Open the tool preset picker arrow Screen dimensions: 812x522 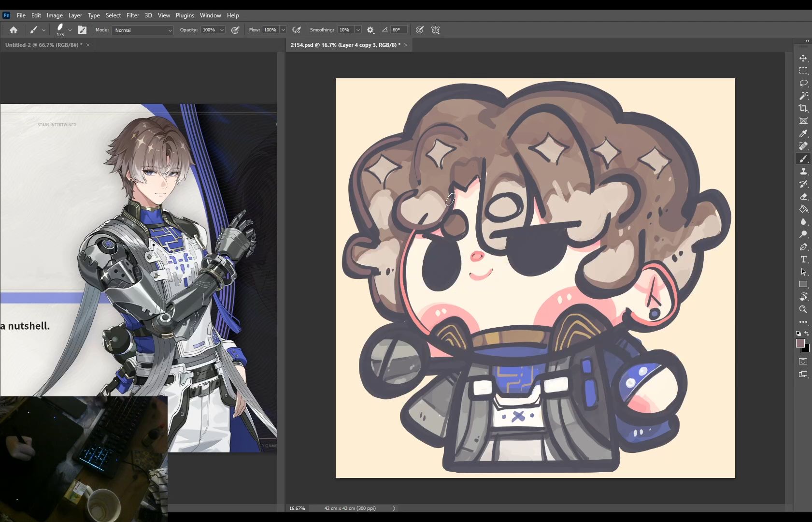43,30
